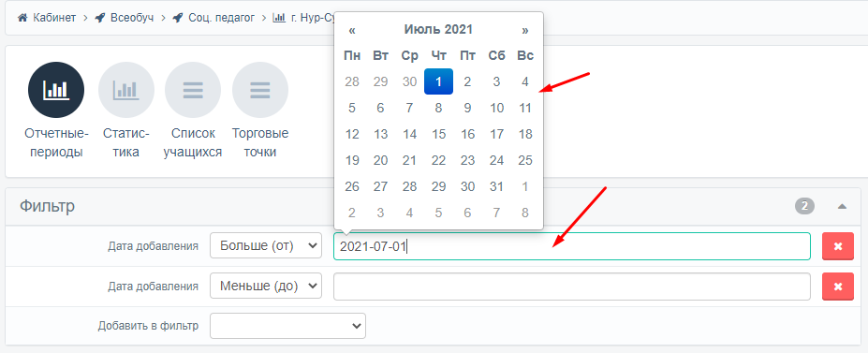Viewport: 868px width, 353px height.
Task: Open the Статис-тика icon
Action: tap(126, 90)
